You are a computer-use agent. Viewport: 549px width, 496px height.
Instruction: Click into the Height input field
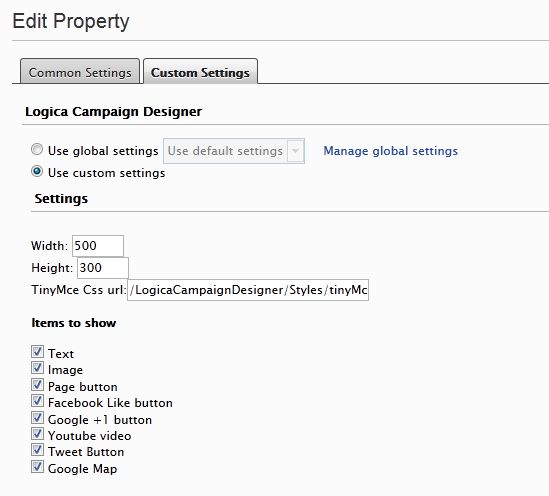click(103, 268)
